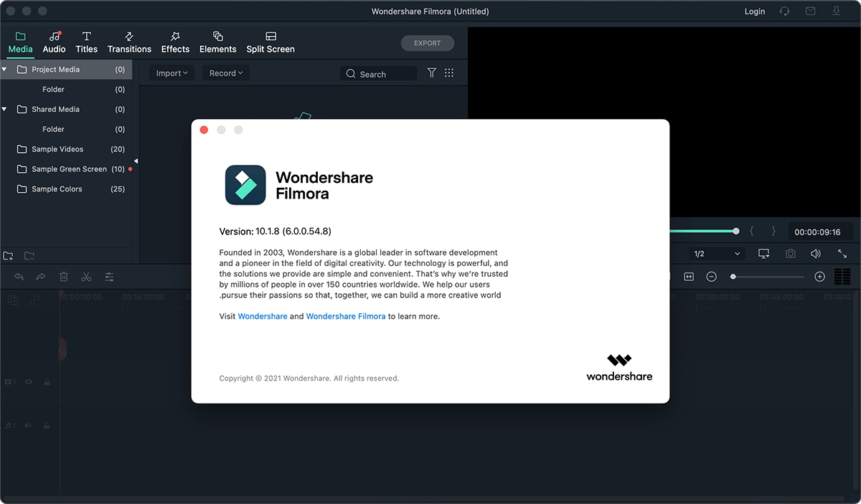Select Folder under Project Media

(x=66, y=90)
